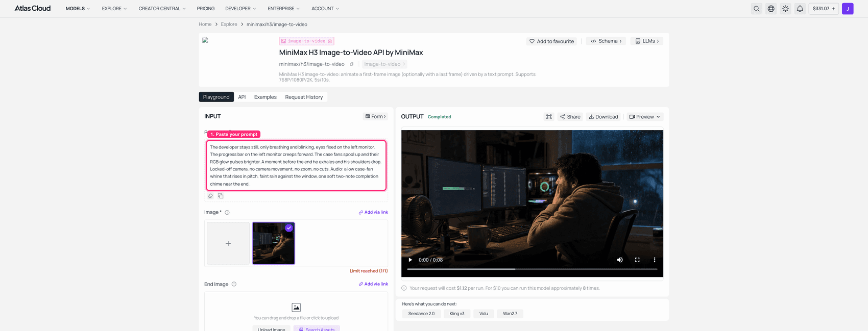The width and height of the screenshot is (868, 331).
Task: Copy the prompt text icon
Action: [221, 196]
